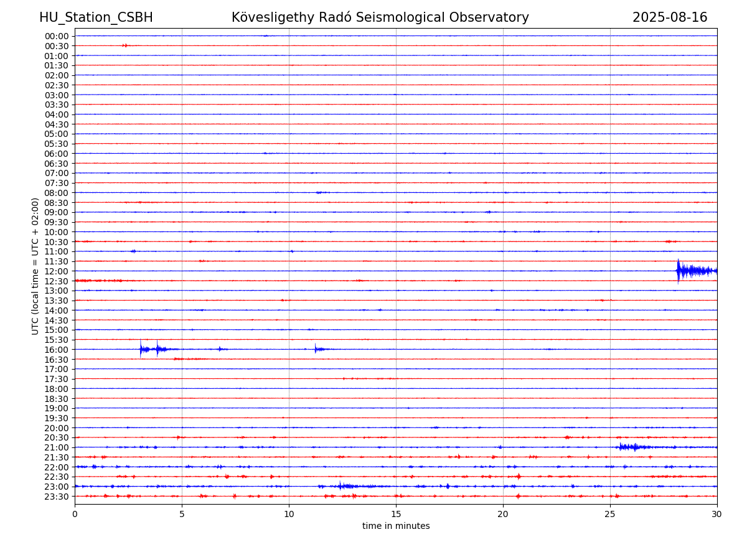Click the 25 minute x-axis tick label
747x560 pixels.
pos(610,515)
